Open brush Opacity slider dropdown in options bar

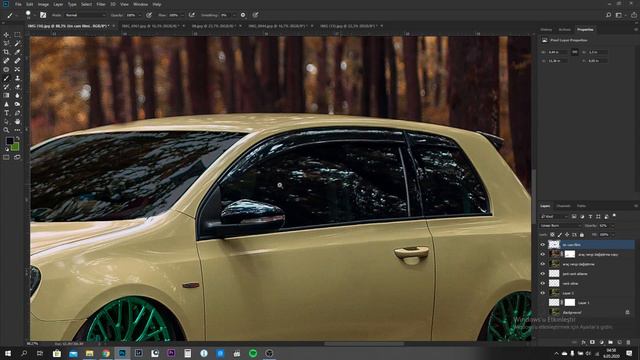coord(140,15)
